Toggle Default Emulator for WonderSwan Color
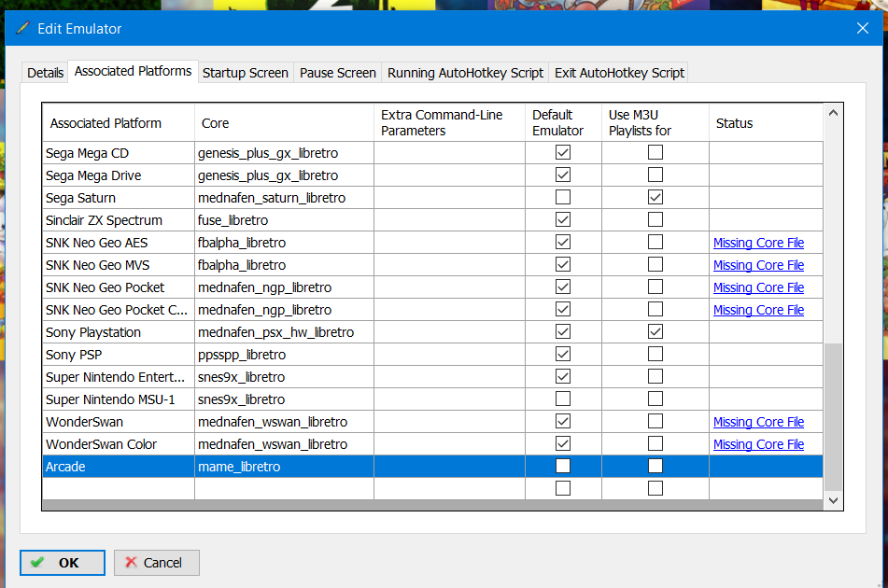 pos(563,443)
